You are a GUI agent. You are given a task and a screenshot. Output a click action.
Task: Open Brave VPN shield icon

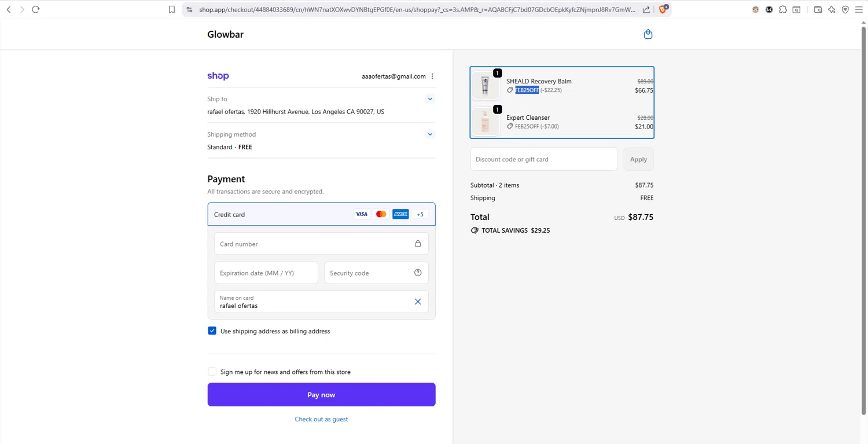pos(845,9)
